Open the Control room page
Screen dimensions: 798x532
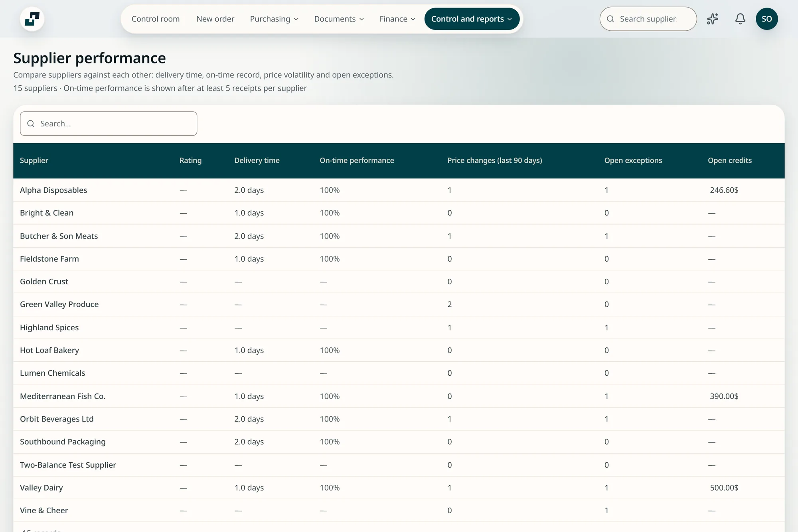[x=156, y=19]
